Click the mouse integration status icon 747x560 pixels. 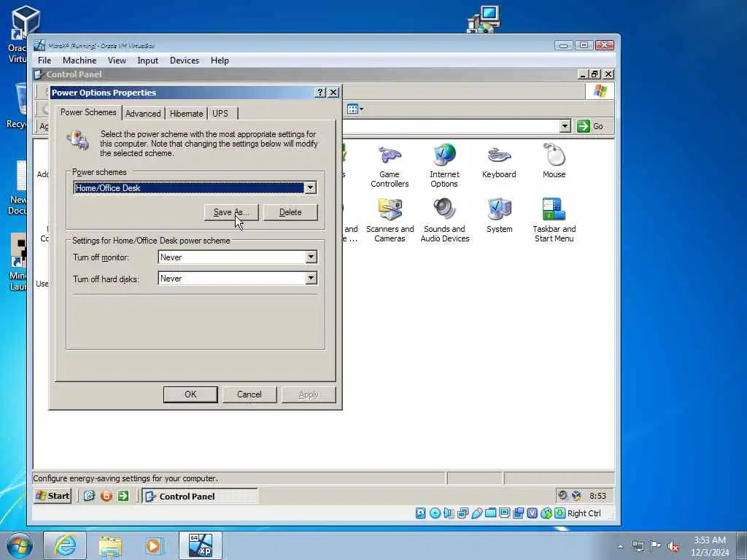point(546,513)
